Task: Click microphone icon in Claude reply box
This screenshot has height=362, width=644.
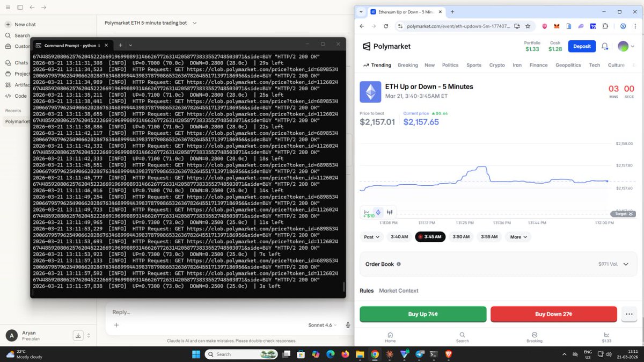Action: tap(348, 325)
